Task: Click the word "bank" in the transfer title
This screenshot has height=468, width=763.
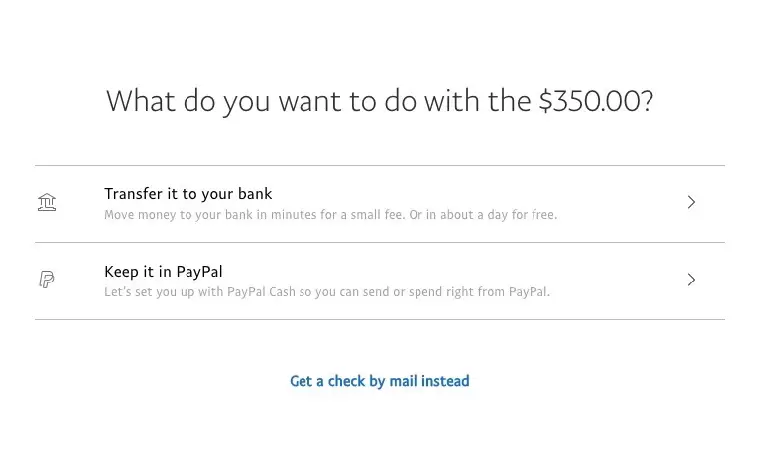Action: [255, 194]
